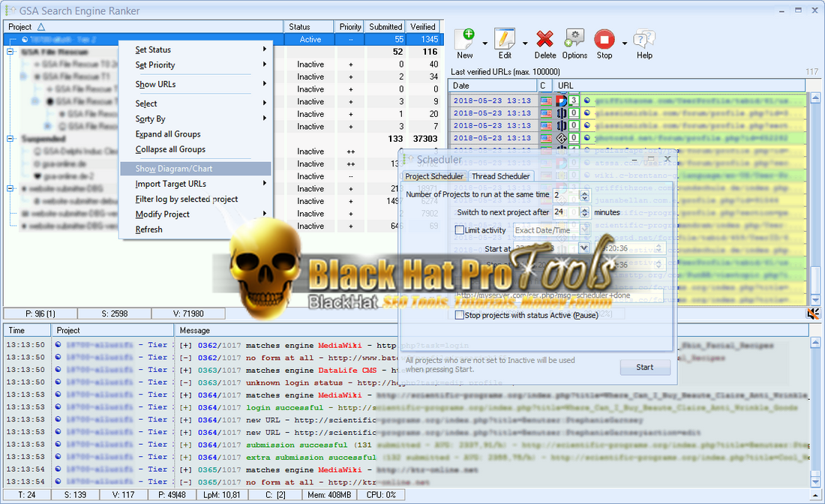The width and height of the screenshot is (825, 504).
Task: Click the verified URLs scrollbar down arrow
Action: (815, 299)
